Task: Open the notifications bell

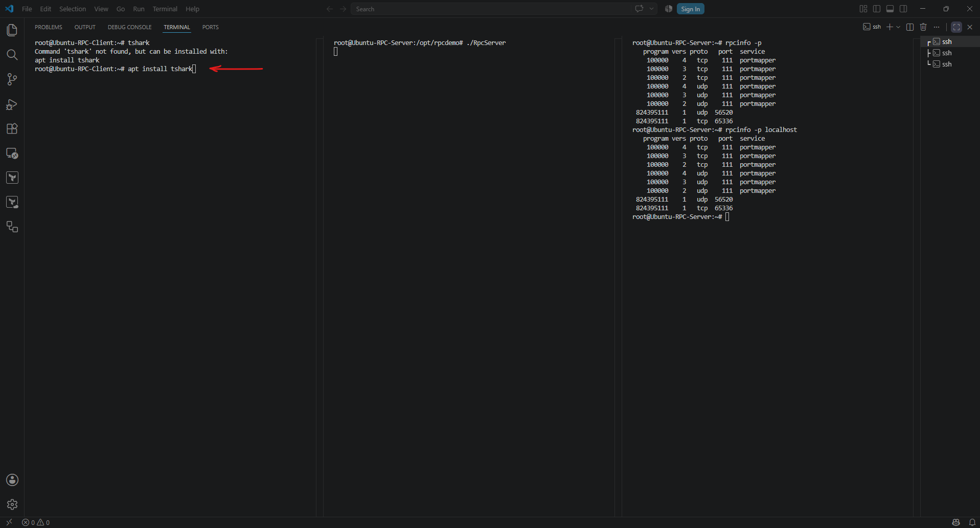Action: pos(972,522)
